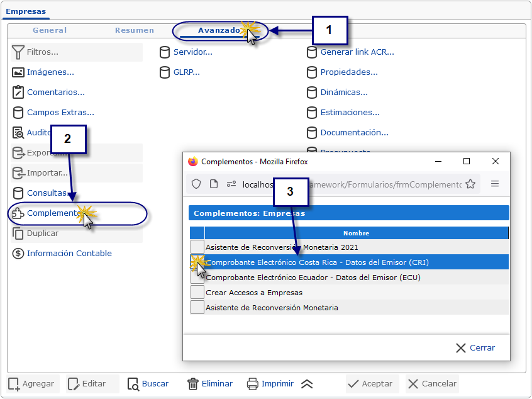
Task: Click the Auditoría magnifier icon
Action: [x=18, y=132]
